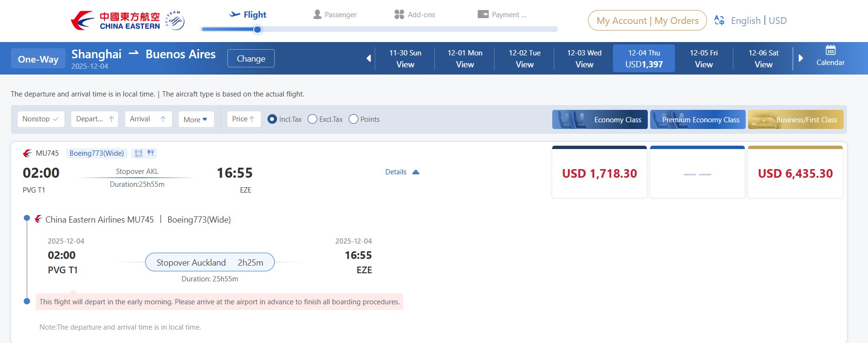Screen dimensions: 868x343
Task: Select Premium Economy Class column header
Action: [698, 119]
